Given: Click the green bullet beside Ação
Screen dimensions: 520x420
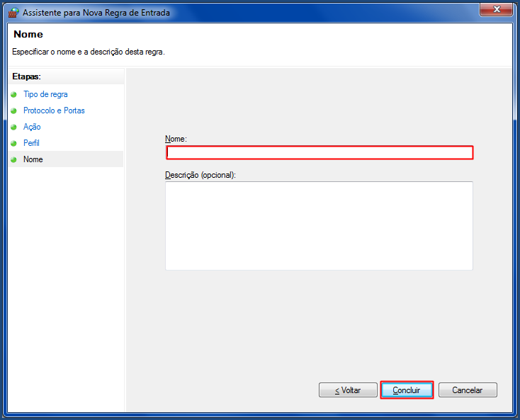Looking at the screenshot, I should 13,127.
